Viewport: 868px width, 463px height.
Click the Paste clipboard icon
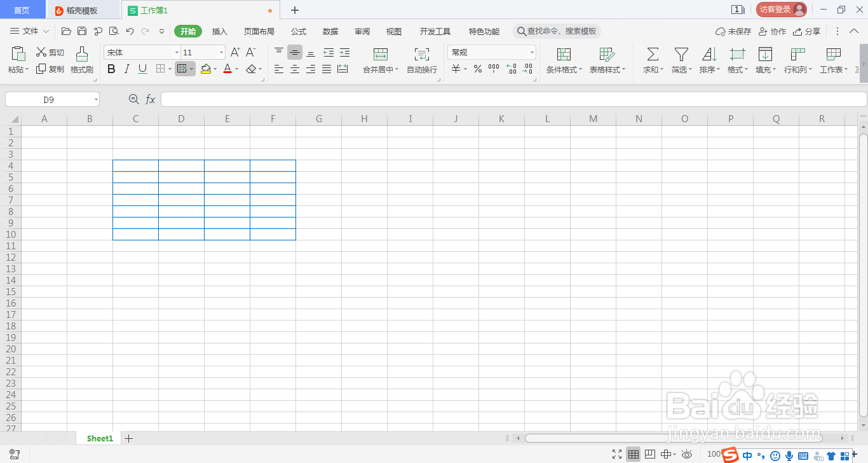[18, 53]
